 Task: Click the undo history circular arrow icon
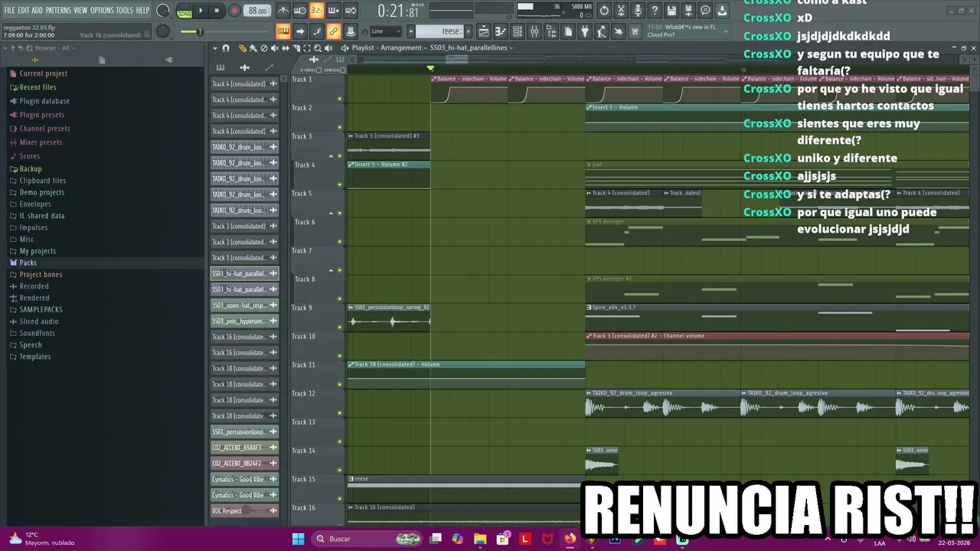point(603,11)
